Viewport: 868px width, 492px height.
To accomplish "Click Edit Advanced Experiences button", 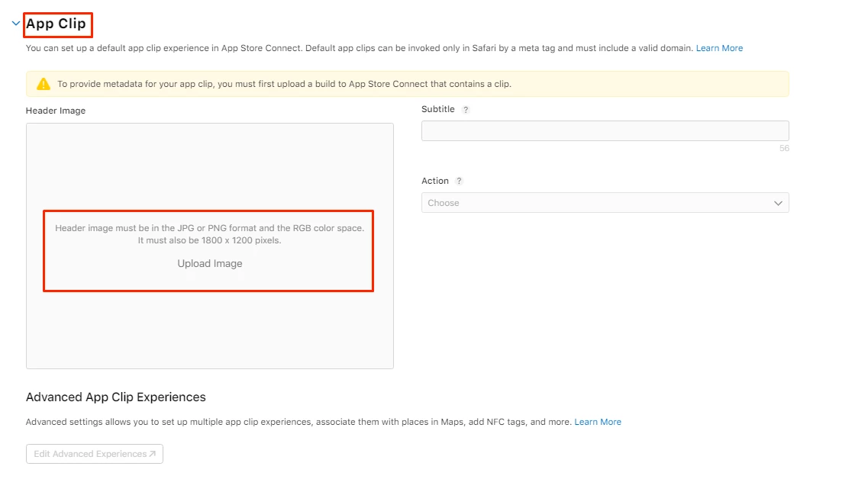I will click(x=95, y=454).
